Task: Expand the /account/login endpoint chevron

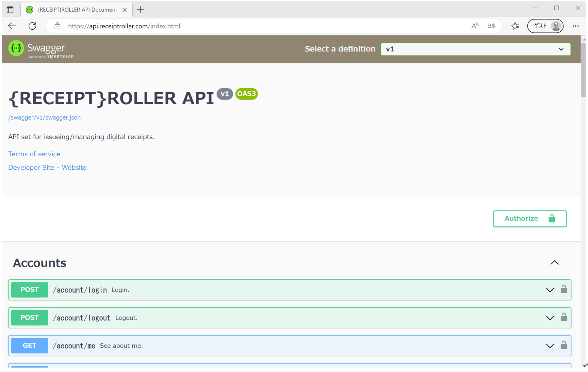Action: point(550,290)
